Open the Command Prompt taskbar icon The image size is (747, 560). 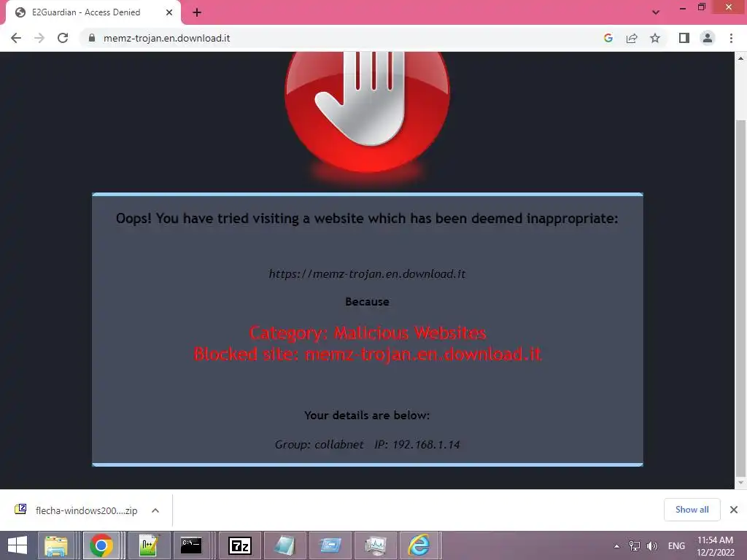[191, 545]
